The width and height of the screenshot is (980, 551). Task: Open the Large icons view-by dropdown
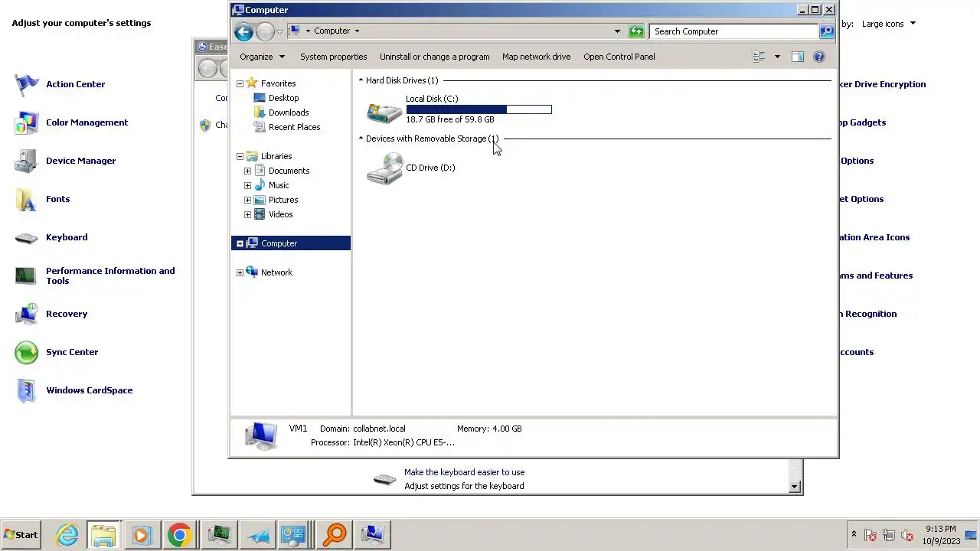(888, 24)
